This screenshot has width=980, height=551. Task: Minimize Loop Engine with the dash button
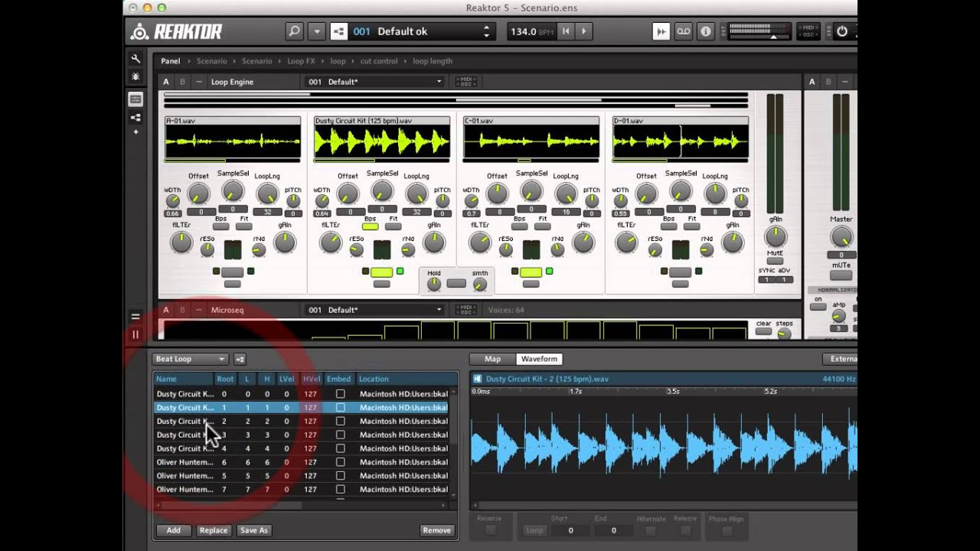coord(199,82)
